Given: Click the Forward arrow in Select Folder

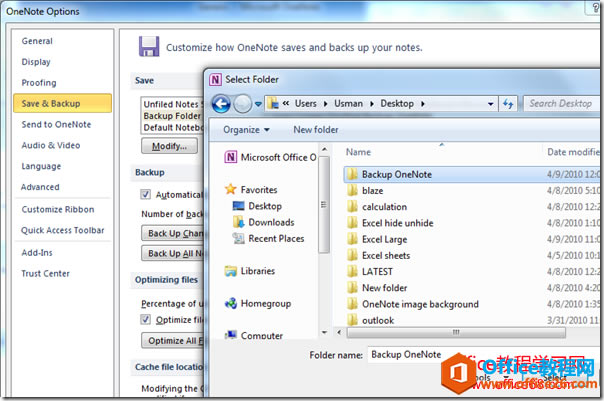Looking at the screenshot, I should click(242, 104).
